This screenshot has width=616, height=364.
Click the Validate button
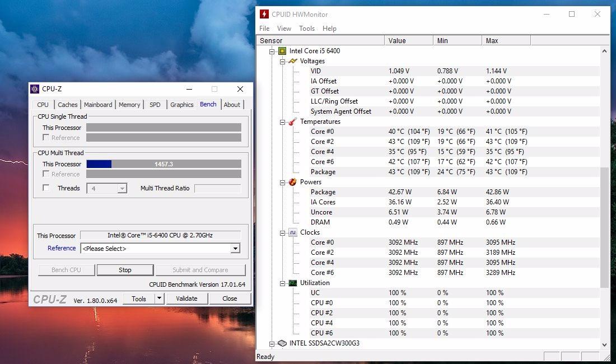point(186,298)
